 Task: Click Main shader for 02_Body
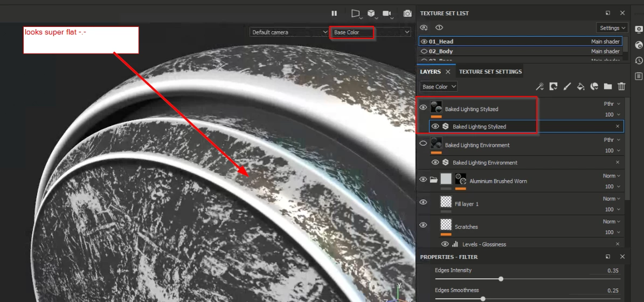click(605, 51)
